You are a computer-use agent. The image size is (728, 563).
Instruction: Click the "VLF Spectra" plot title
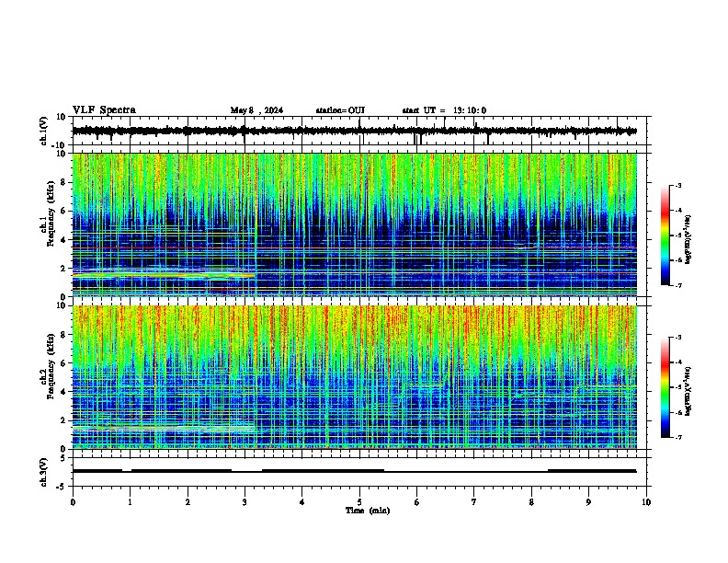tap(104, 109)
